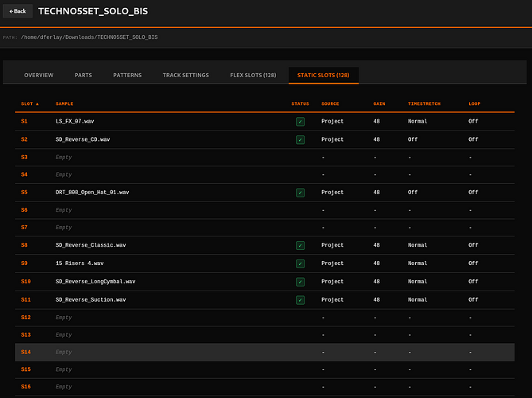
Task: Click slot label S16
Action: pyautogui.click(x=25, y=386)
